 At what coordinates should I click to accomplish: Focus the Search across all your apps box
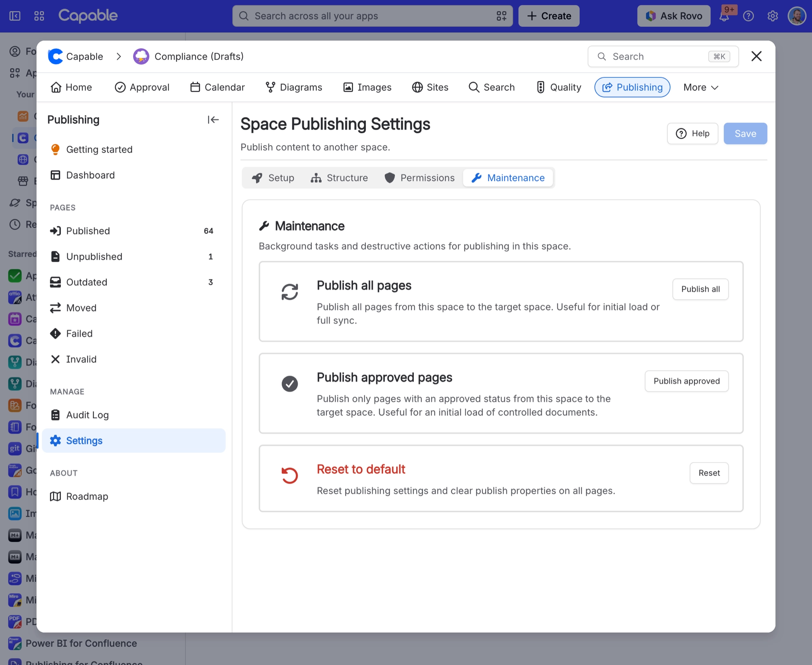(x=372, y=16)
